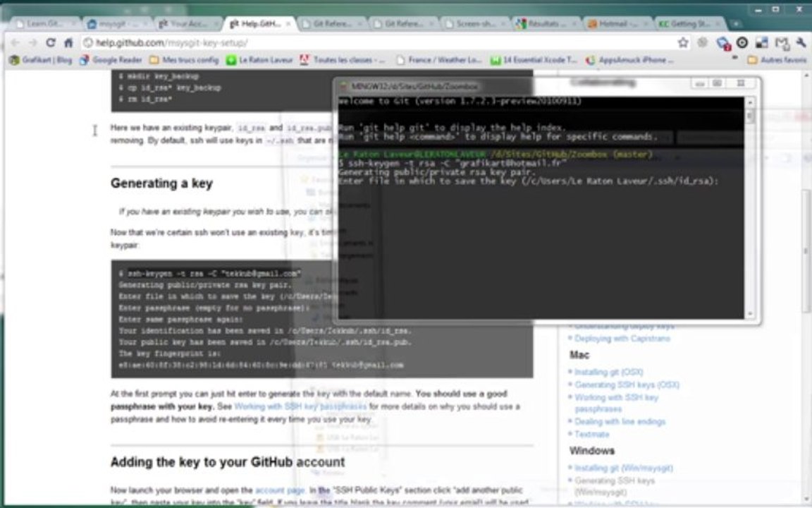Click the Generating a key heading

[x=161, y=183]
